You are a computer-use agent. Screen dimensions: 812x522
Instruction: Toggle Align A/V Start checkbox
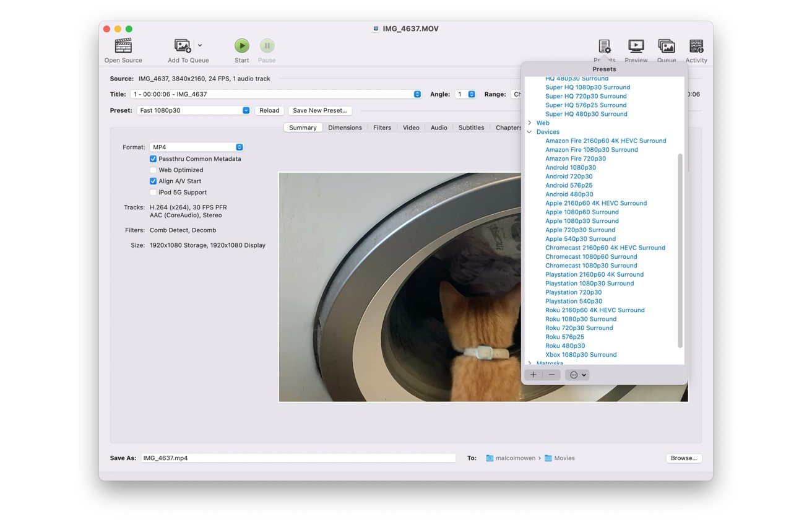153,181
